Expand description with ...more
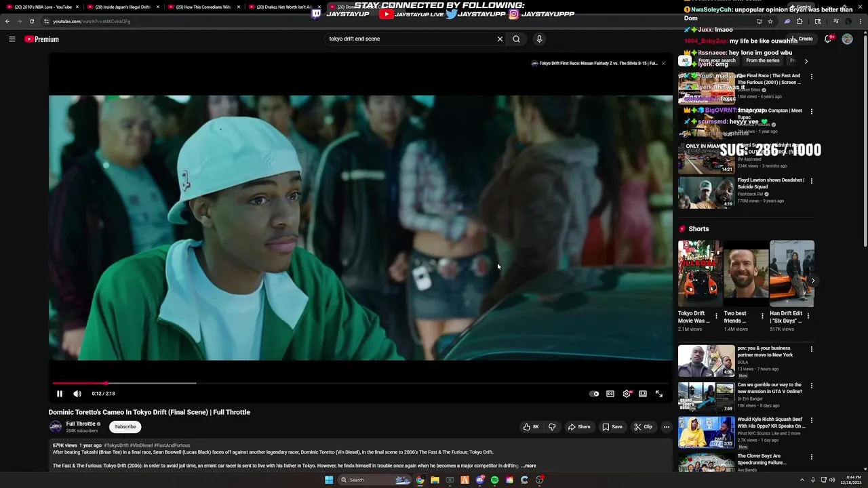 528,466
